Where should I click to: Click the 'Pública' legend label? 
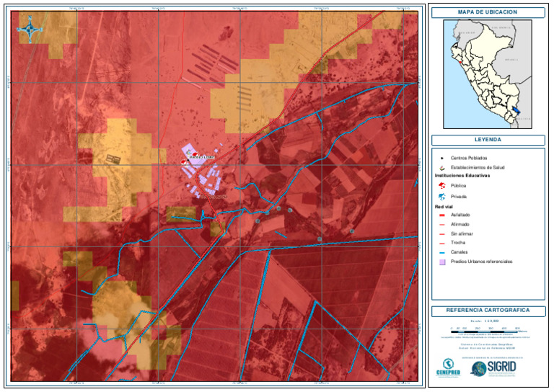coord(458,186)
